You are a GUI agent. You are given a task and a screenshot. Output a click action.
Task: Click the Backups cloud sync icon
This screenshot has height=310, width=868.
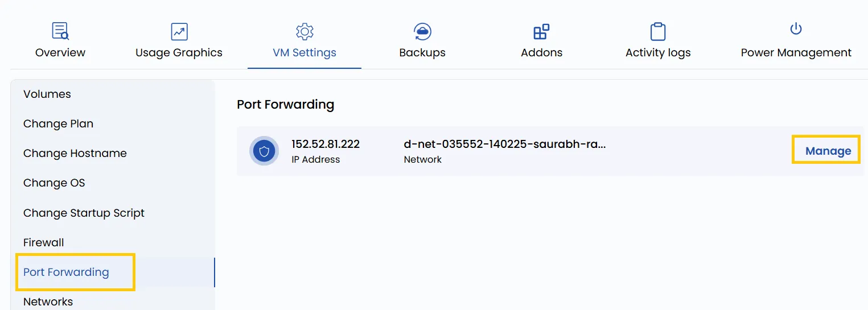pos(422,31)
